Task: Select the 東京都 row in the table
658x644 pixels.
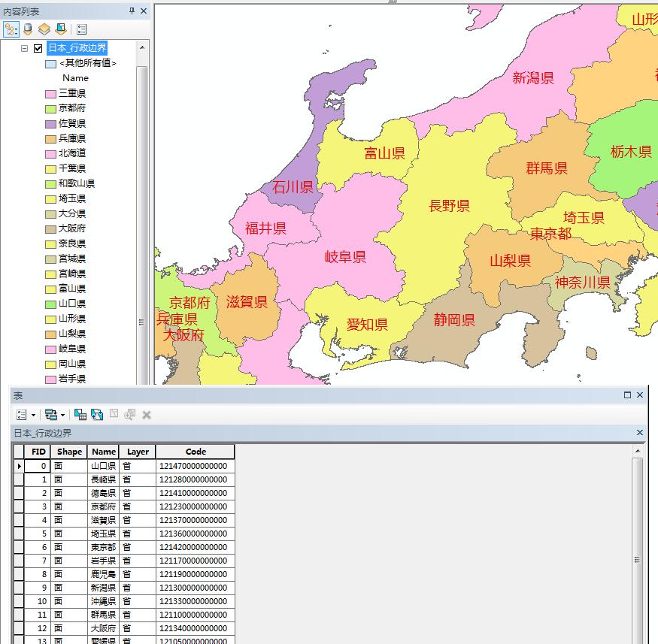Action: pyautogui.click(x=103, y=547)
